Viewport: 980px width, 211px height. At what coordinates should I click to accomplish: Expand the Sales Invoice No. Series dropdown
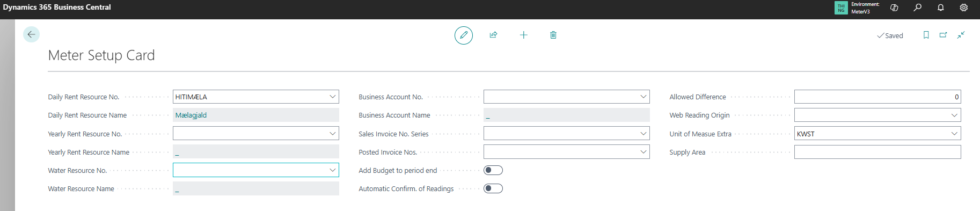click(643, 133)
